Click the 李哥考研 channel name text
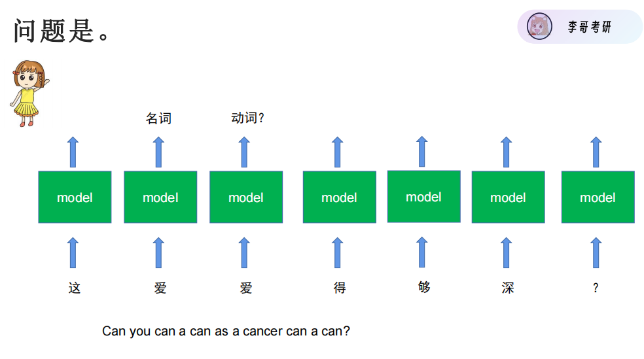644x359 pixels. [x=589, y=27]
